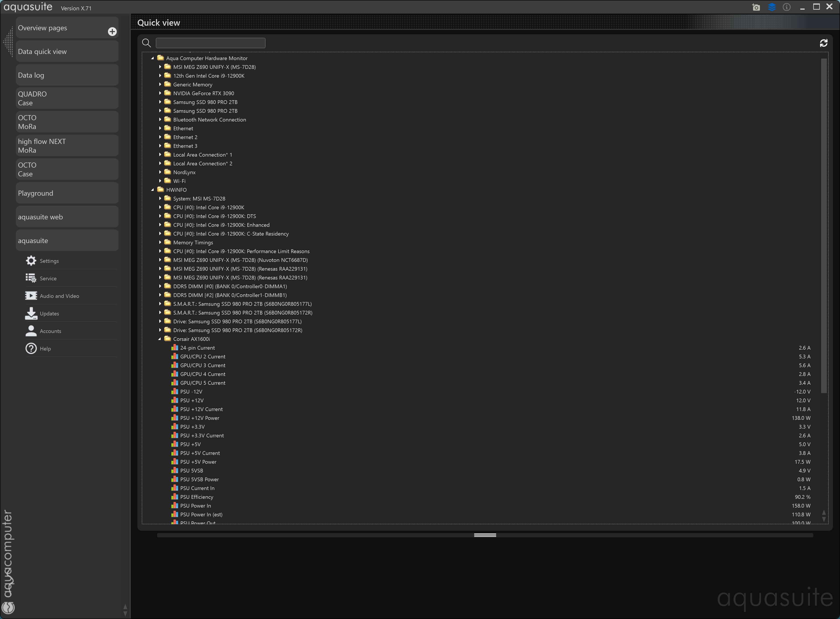Viewport: 840px width, 619px height.
Task: Click the plus icon on Overview pages
Action: pos(112,31)
